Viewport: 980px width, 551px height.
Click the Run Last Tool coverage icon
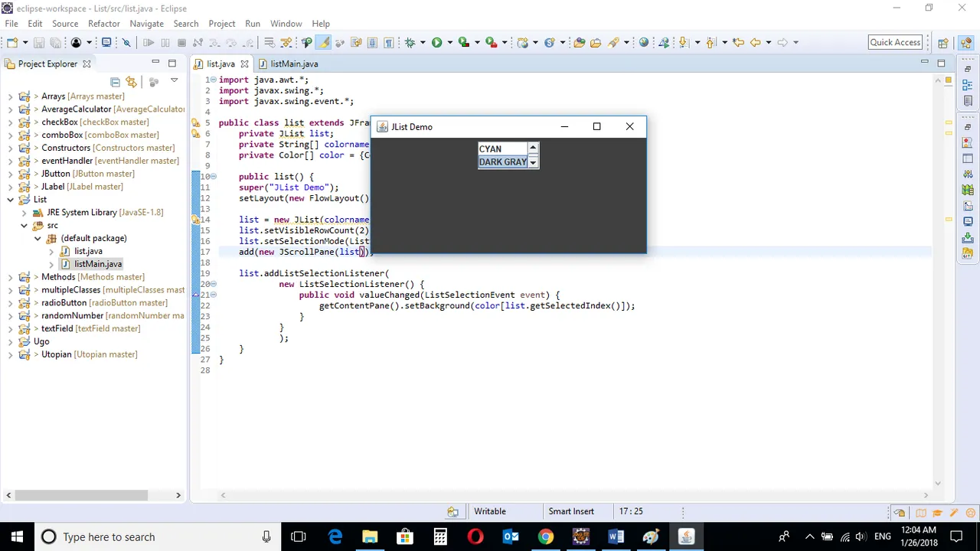pos(464,42)
